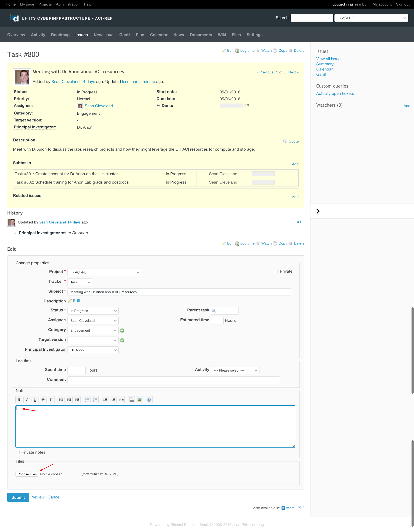Click the Notes text area
The height and width of the screenshot is (532, 414).
tap(155, 426)
